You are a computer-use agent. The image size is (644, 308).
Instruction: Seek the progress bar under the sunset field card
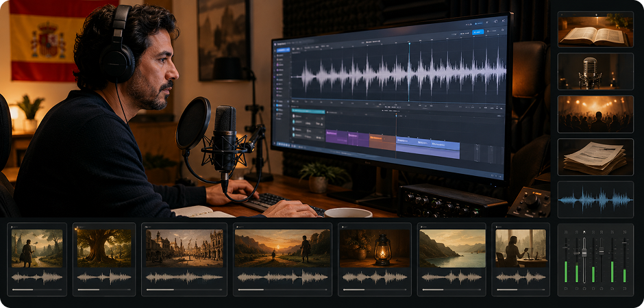284,290
